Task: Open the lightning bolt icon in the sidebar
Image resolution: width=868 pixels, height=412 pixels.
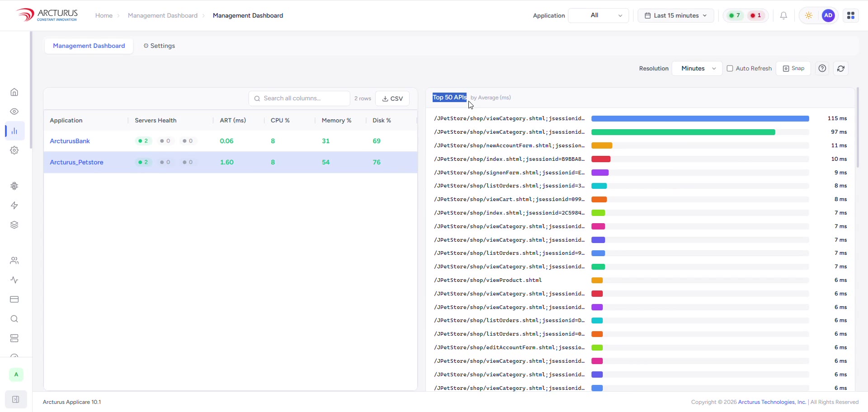Action: click(x=14, y=206)
